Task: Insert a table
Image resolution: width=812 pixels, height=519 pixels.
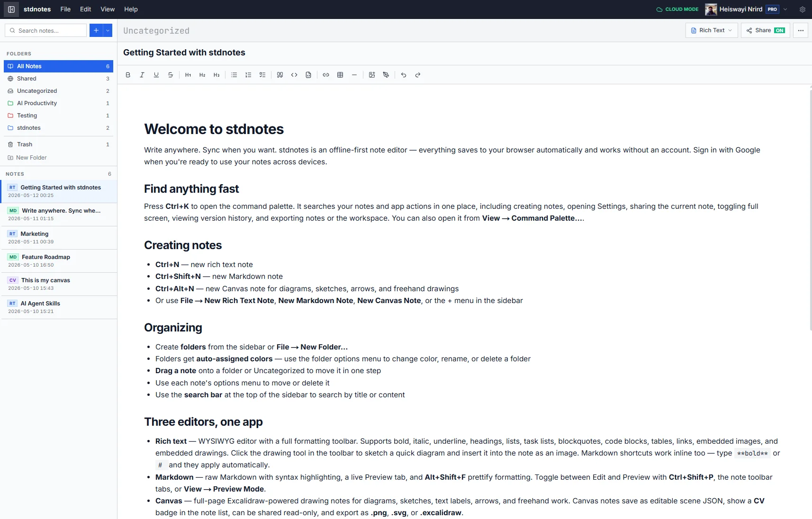Action: [340, 75]
